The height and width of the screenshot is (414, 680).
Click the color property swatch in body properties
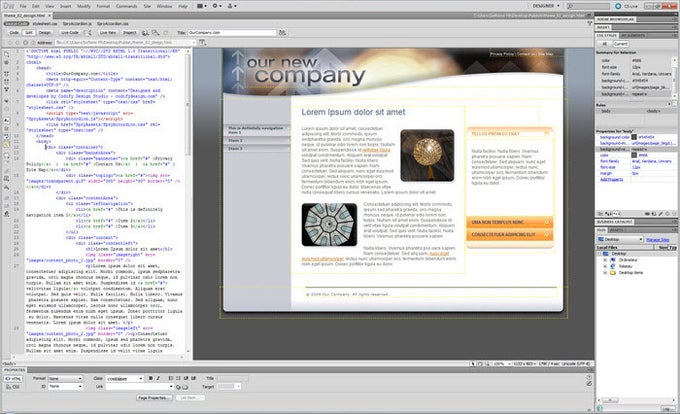pos(634,155)
